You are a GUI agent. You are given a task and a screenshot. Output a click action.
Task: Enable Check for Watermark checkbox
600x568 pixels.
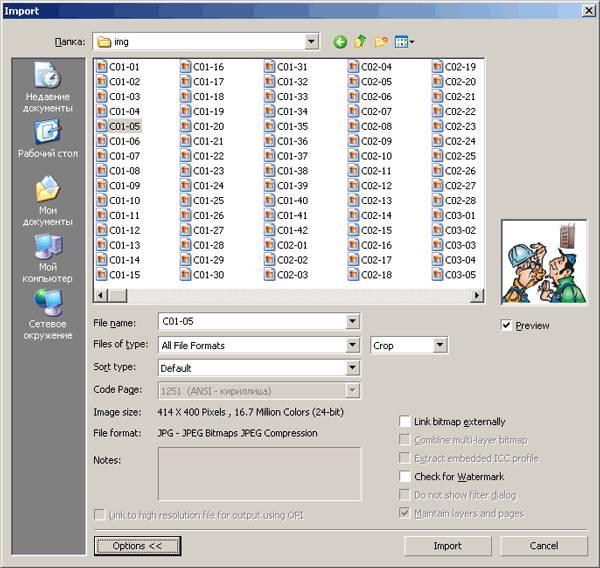(404, 477)
